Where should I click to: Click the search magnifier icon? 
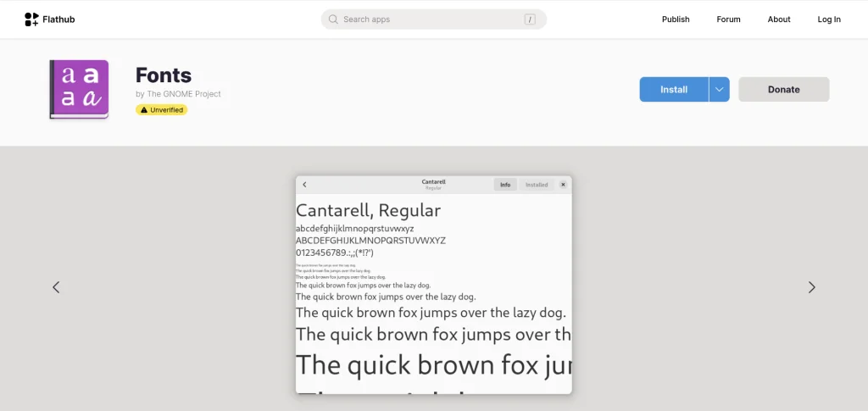coord(333,19)
